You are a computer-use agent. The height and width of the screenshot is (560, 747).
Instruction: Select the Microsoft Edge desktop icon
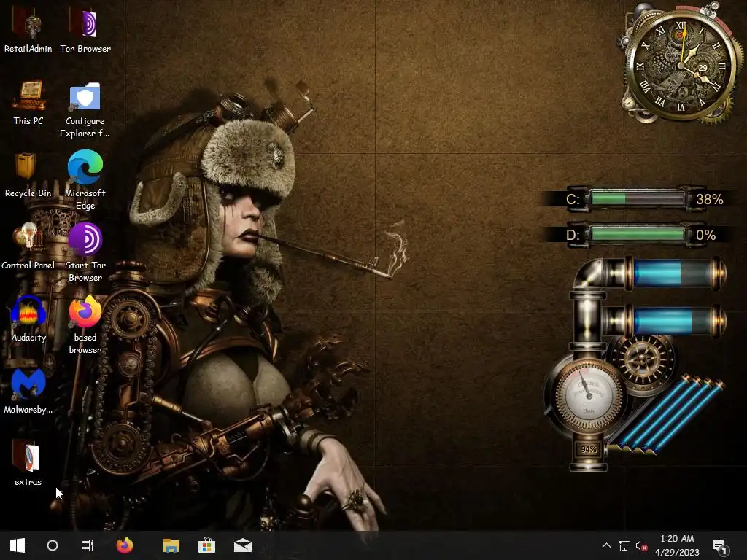click(85, 180)
